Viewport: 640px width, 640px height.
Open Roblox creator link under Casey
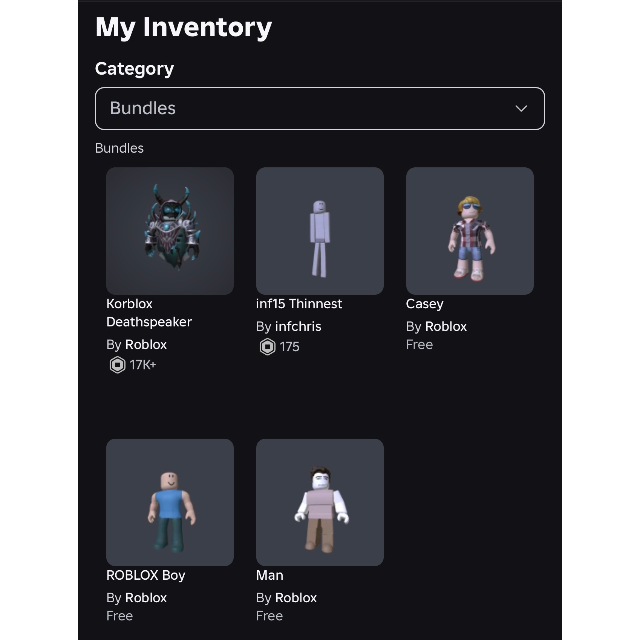click(x=446, y=327)
